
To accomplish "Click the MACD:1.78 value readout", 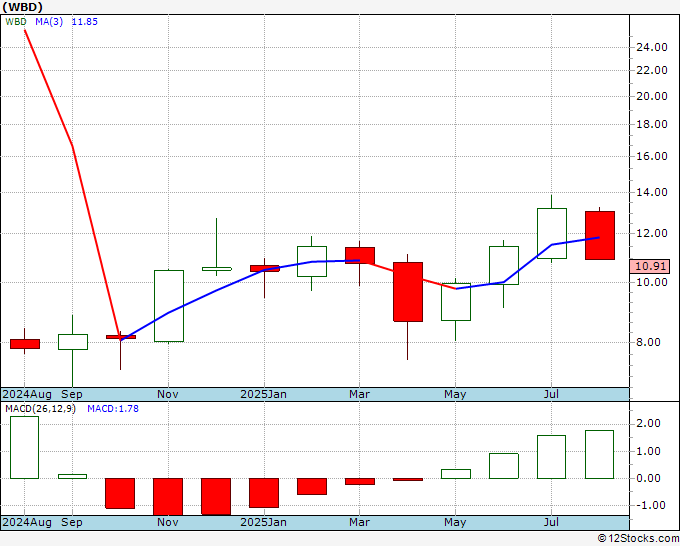I will (113, 409).
